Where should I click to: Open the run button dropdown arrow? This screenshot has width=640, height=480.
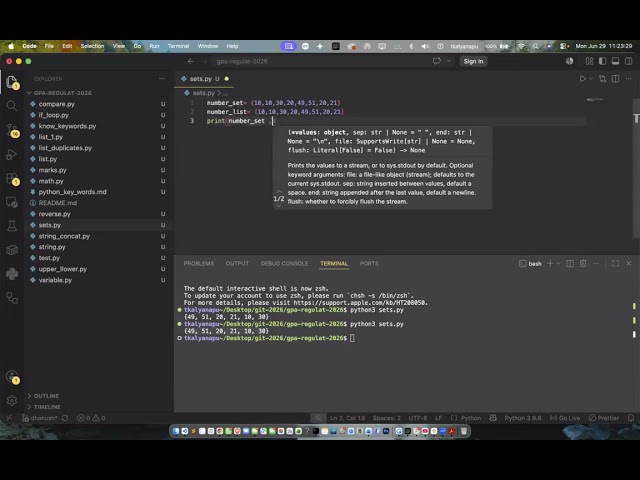[x=591, y=79]
